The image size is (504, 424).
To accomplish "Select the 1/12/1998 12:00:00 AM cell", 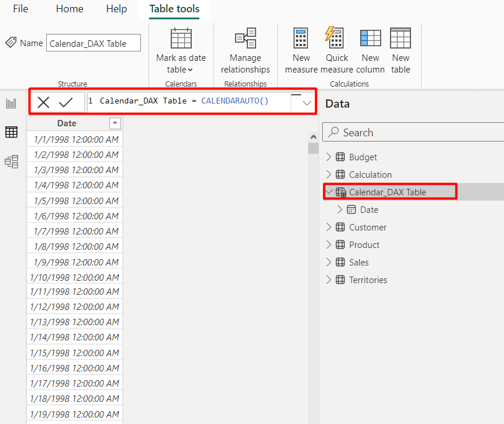I will (x=75, y=306).
